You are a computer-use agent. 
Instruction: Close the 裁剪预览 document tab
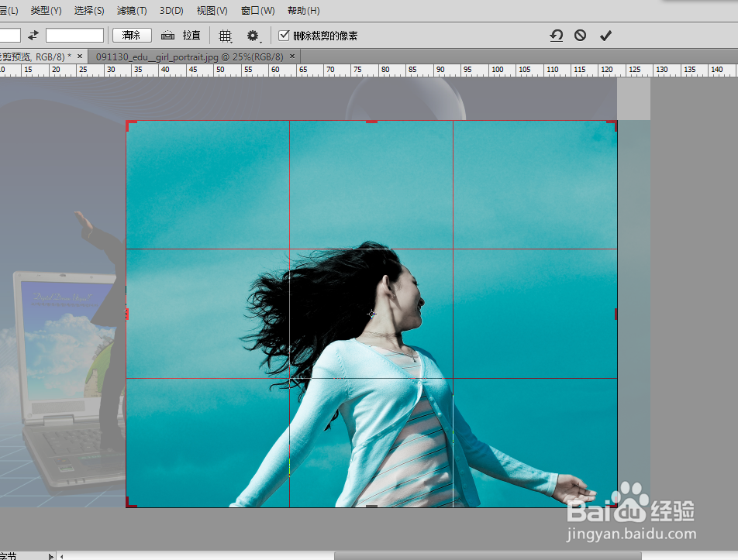point(80,57)
